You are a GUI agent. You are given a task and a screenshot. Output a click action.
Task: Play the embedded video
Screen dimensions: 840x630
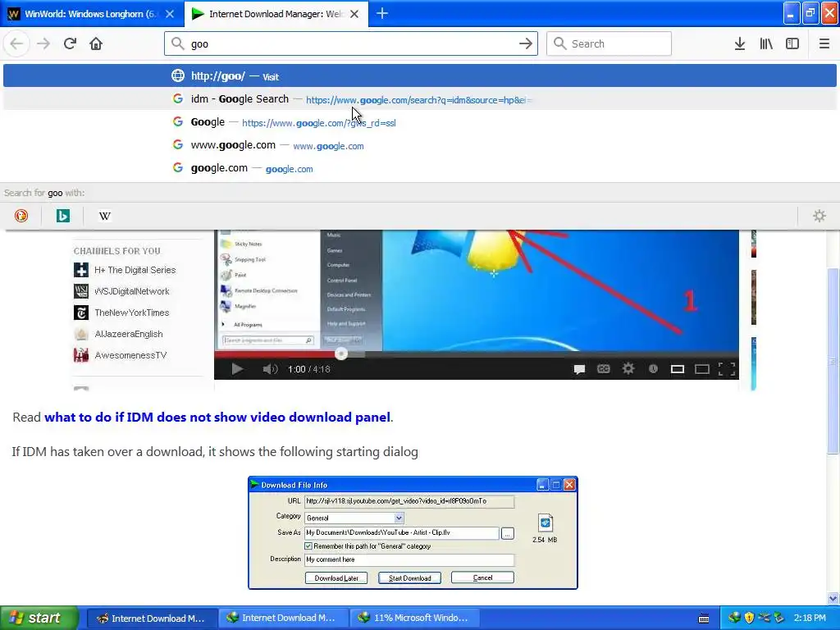coord(237,368)
